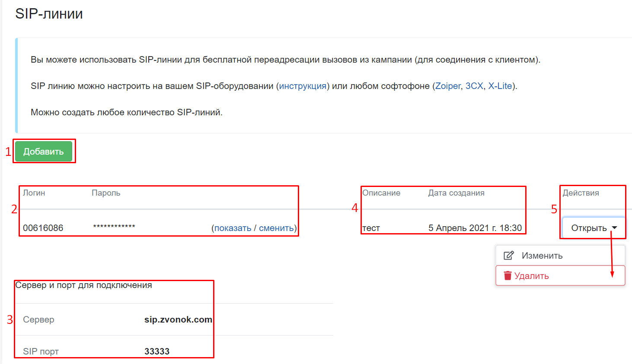
Task: Click the SIP порт row label
Action: [x=41, y=351]
